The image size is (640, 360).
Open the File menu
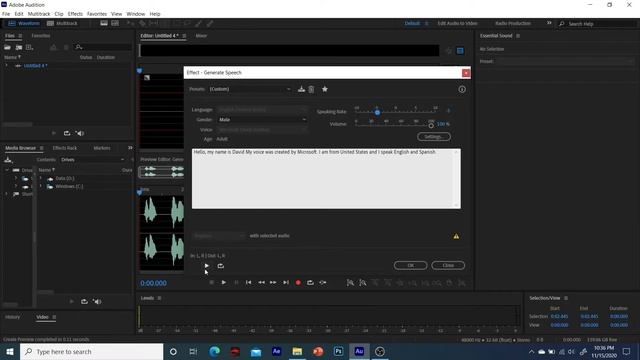click(6, 14)
